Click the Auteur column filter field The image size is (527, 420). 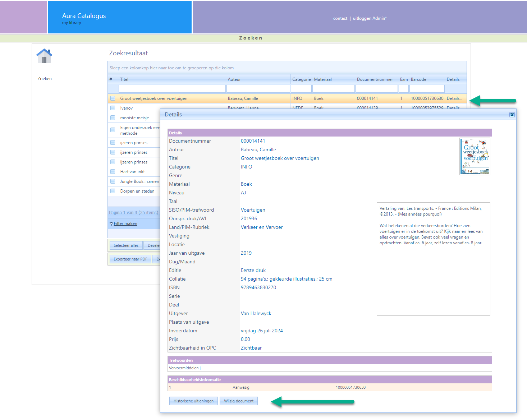coord(258,89)
